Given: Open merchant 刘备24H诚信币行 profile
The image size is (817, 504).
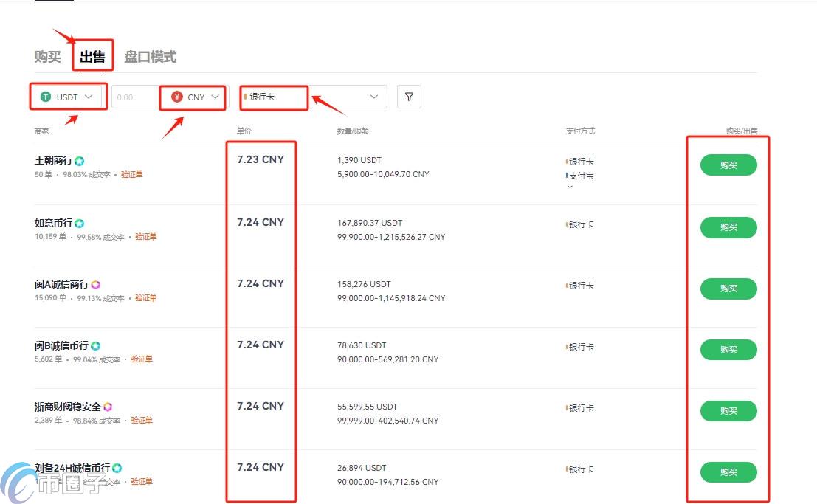Looking at the screenshot, I should point(72,468).
